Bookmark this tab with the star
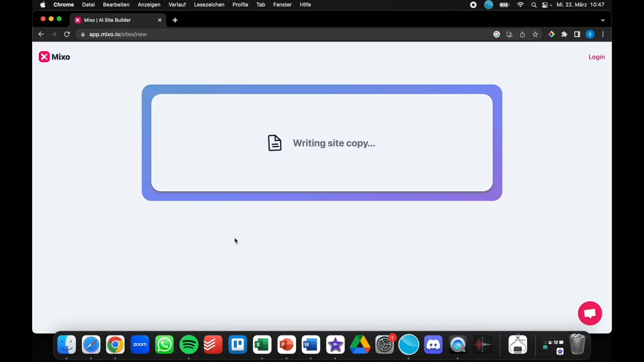This screenshot has height=362, width=644. point(535,34)
